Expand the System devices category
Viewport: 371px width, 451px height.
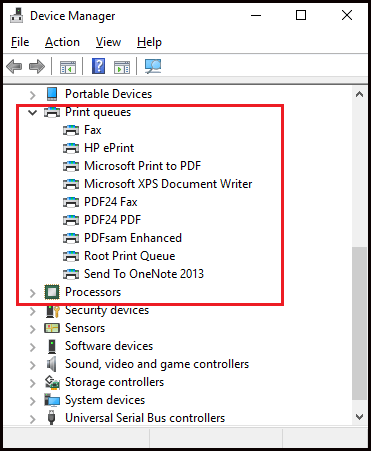pyautogui.click(x=32, y=401)
